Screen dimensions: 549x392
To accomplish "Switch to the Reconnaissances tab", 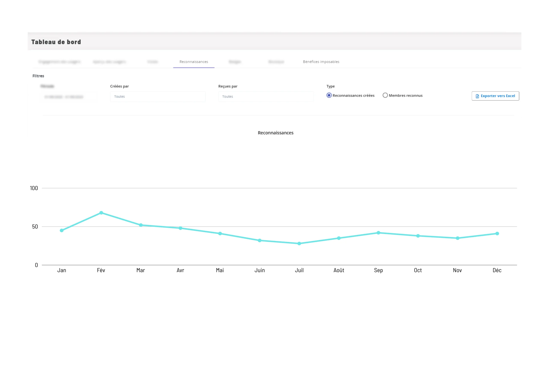I will (x=194, y=62).
